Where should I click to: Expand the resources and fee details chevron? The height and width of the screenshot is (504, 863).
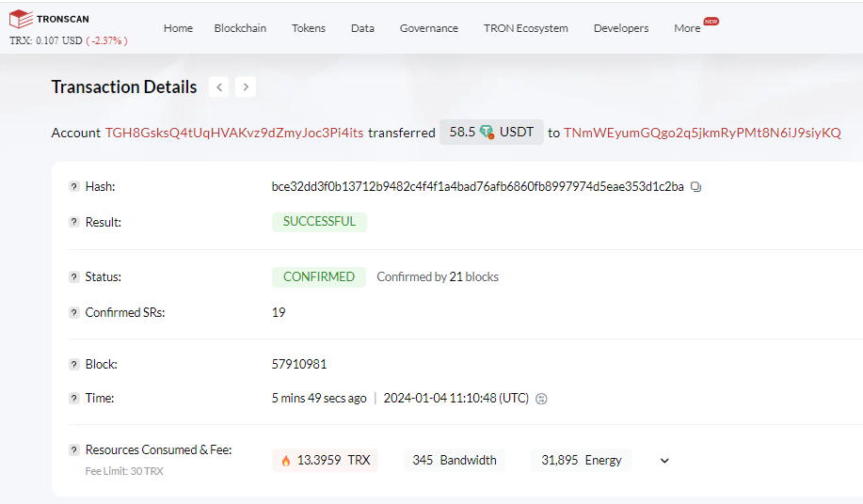pyautogui.click(x=664, y=461)
